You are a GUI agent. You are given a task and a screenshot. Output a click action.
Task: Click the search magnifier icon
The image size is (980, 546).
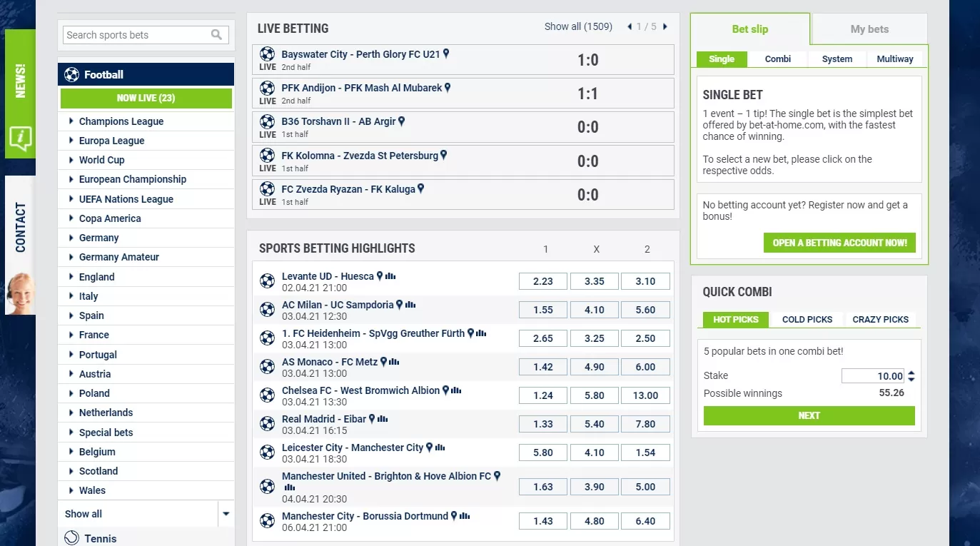216,34
